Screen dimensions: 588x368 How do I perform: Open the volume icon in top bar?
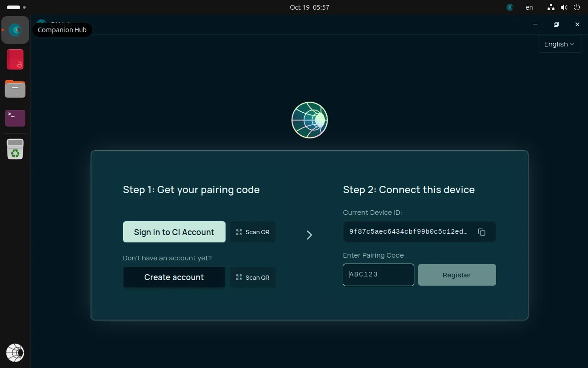(x=564, y=7)
